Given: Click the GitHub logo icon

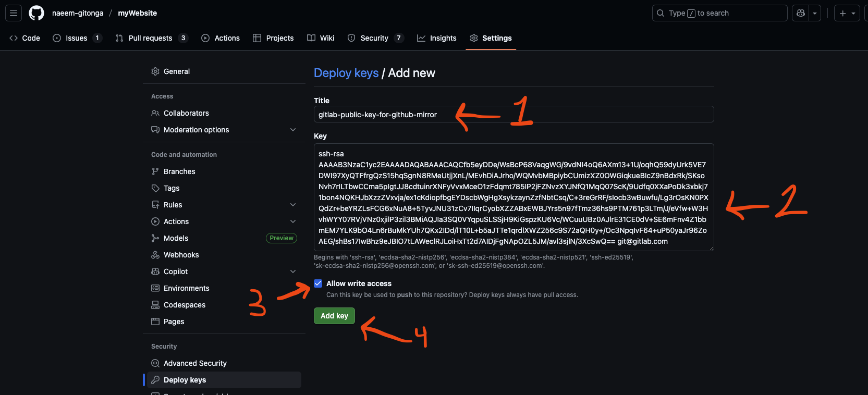Looking at the screenshot, I should coord(36,13).
